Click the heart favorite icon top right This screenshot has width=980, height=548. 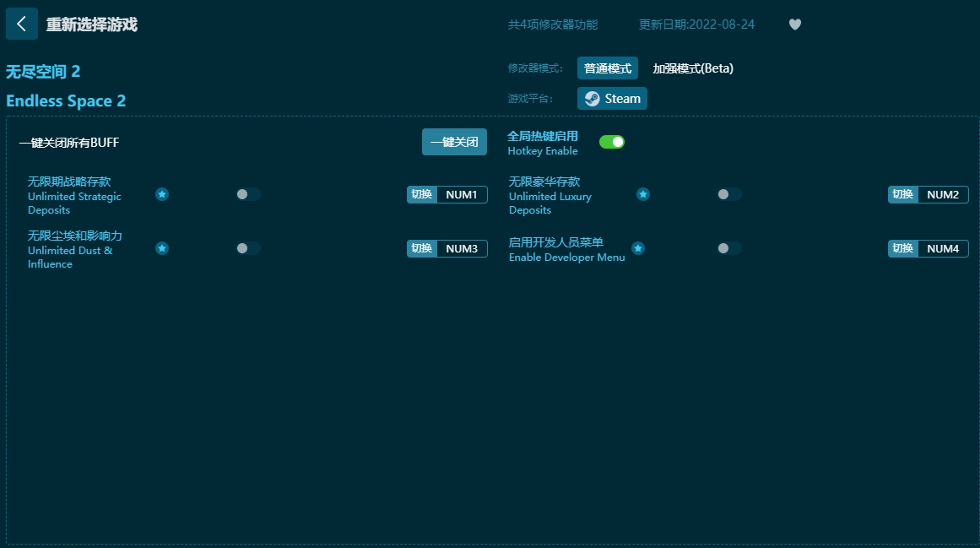794,24
